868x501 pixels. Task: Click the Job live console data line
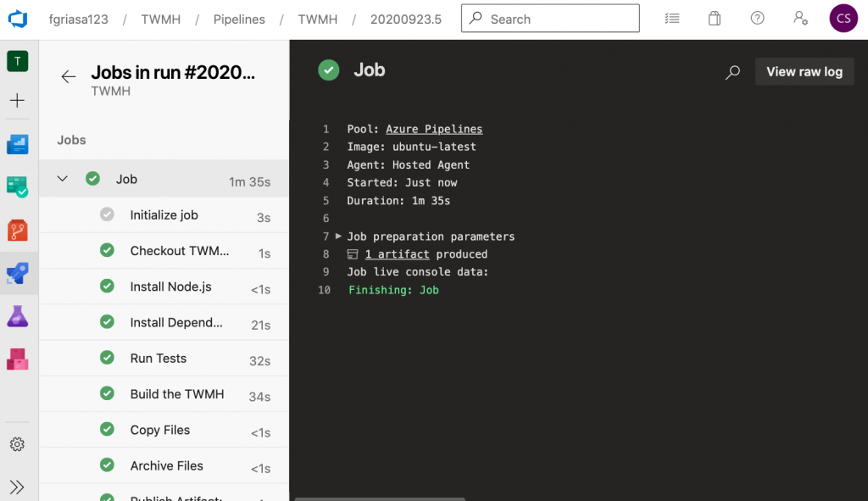click(x=418, y=272)
